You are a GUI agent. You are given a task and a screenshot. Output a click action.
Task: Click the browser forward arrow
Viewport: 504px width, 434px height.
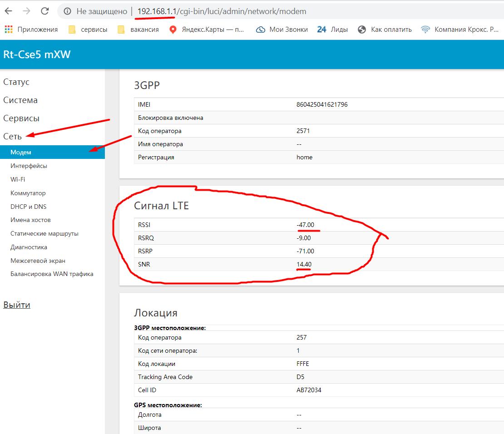(x=27, y=11)
